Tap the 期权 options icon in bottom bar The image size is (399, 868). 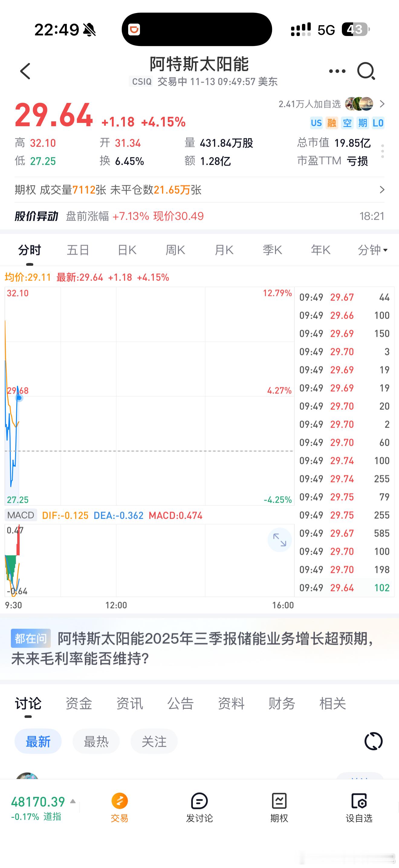pos(279,801)
